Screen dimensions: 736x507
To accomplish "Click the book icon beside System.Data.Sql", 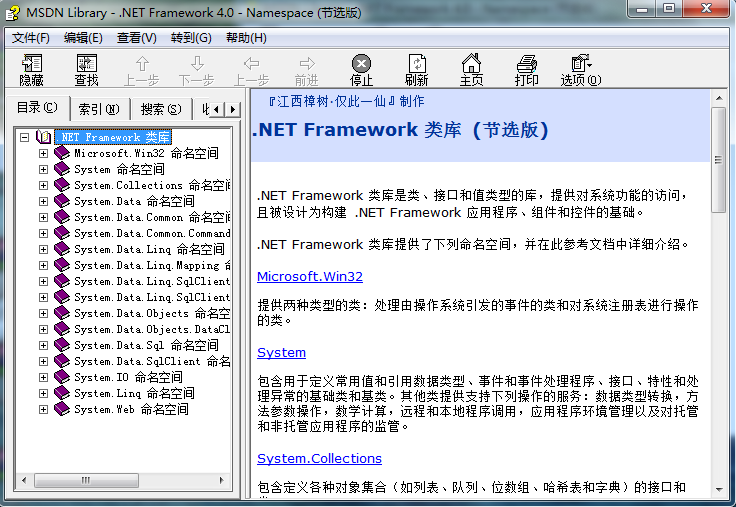I will pyautogui.click(x=61, y=345).
